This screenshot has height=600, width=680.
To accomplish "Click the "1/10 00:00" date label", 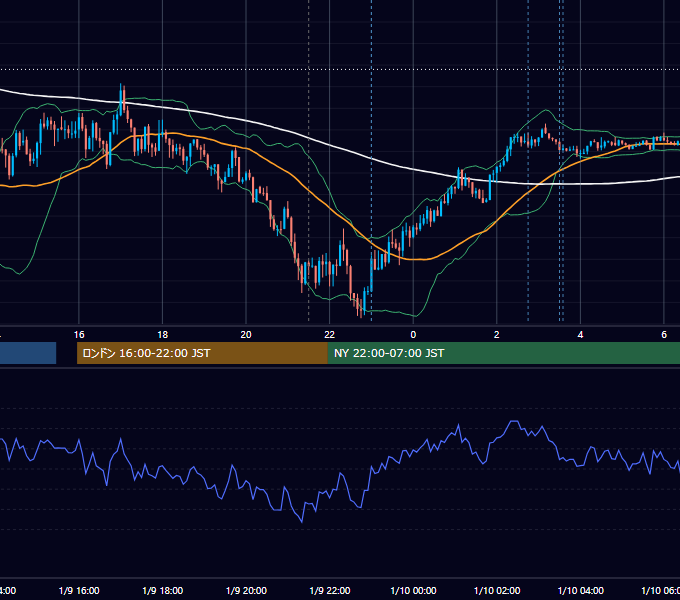I will coord(413,590).
